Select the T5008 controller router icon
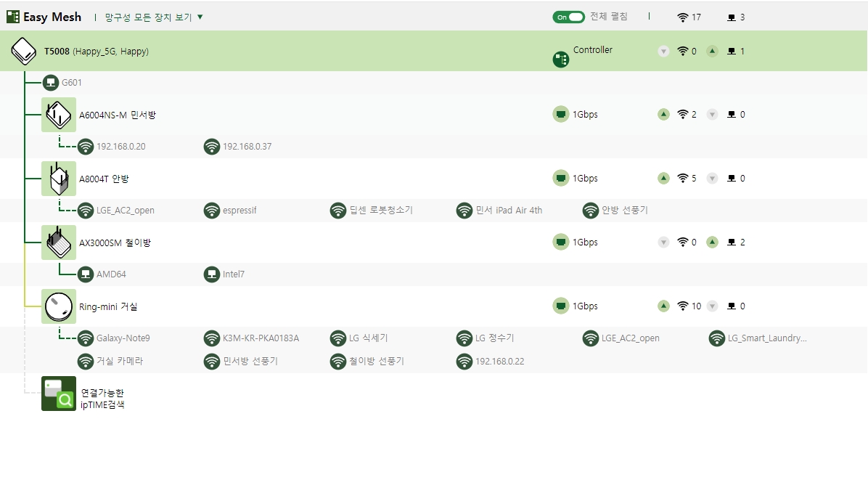 point(24,51)
